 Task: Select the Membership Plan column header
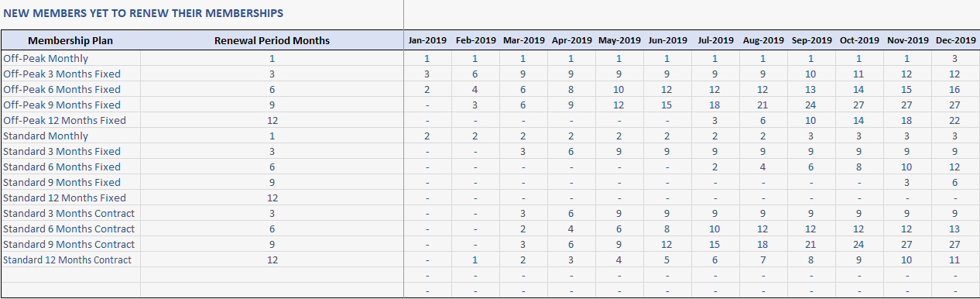pyautogui.click(x=70, y=40)
